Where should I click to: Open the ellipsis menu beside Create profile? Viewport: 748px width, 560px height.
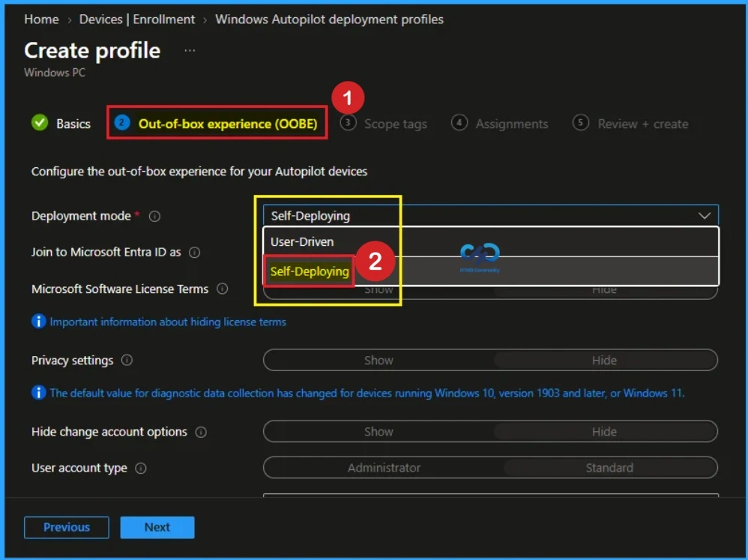(x=190, y=50)
